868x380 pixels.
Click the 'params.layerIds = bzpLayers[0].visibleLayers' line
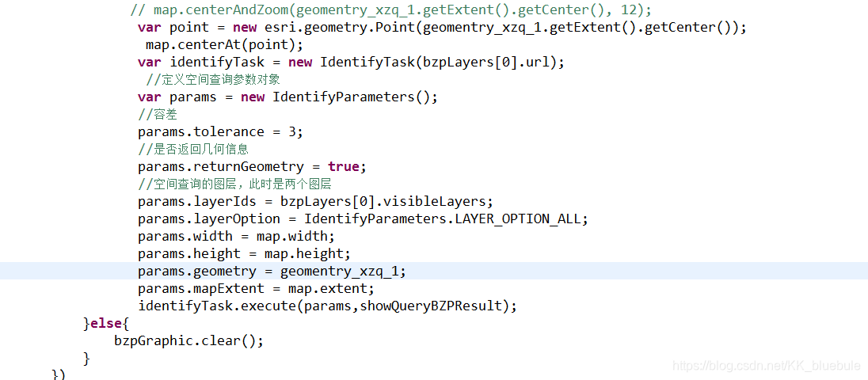point(315,202)
